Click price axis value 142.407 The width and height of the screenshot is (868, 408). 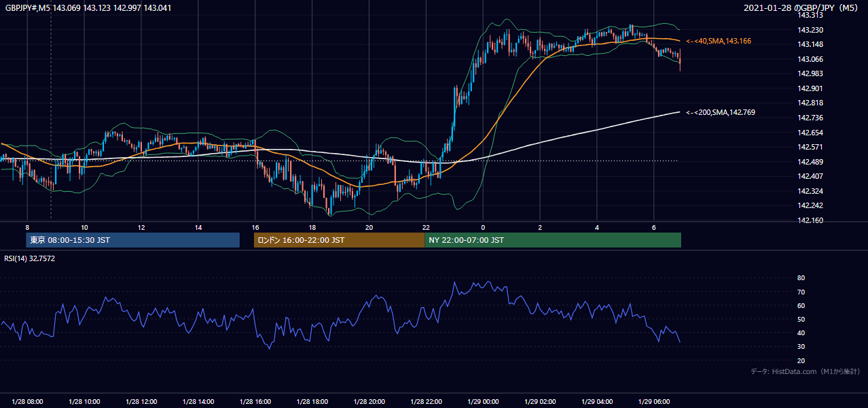click(810, 176)
